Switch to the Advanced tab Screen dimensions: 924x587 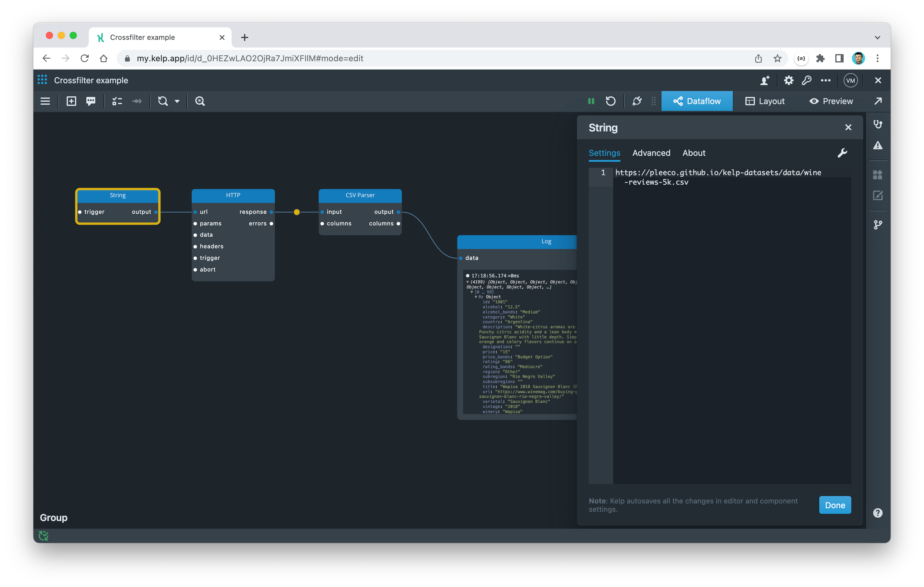pyautogui.click(x=651, y=153)
